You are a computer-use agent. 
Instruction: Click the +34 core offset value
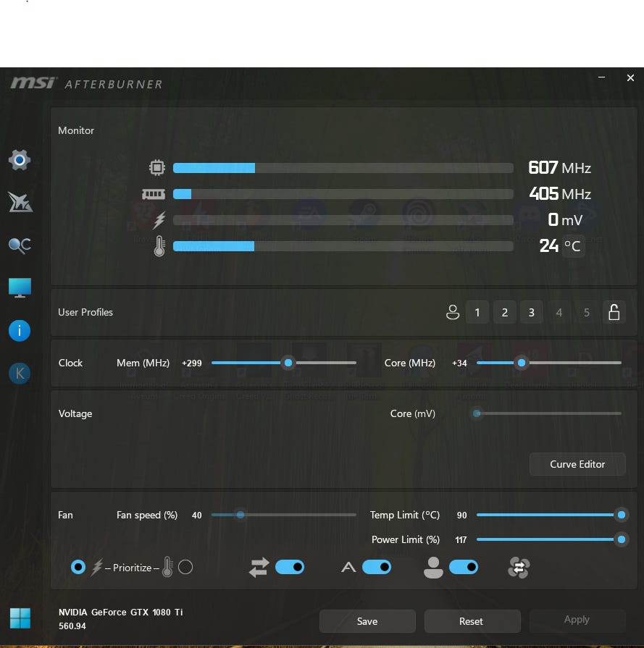tap(459, 363)
